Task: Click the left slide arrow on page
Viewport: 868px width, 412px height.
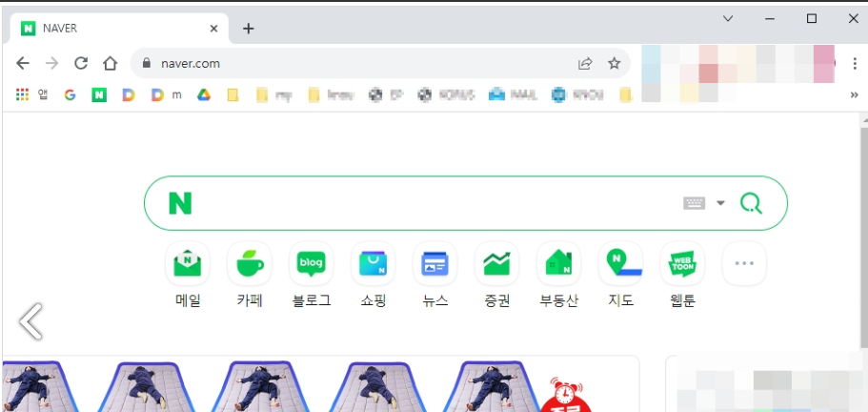Action: (30, 321)
